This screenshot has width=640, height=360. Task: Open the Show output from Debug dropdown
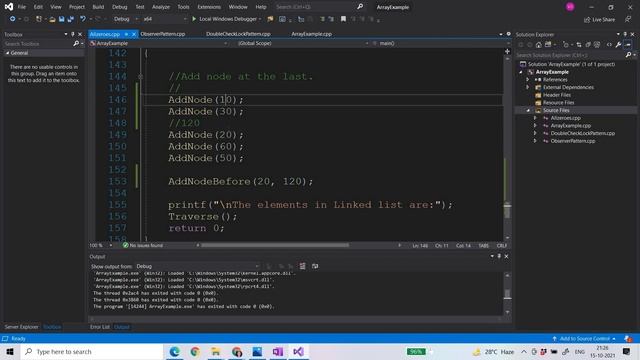(197, 266)
